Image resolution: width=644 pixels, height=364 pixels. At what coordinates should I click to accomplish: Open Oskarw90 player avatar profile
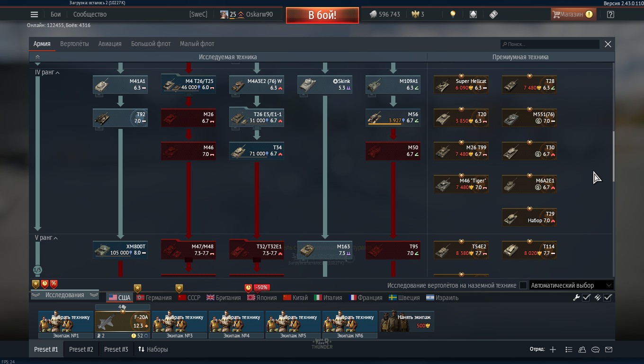point(224,14)
